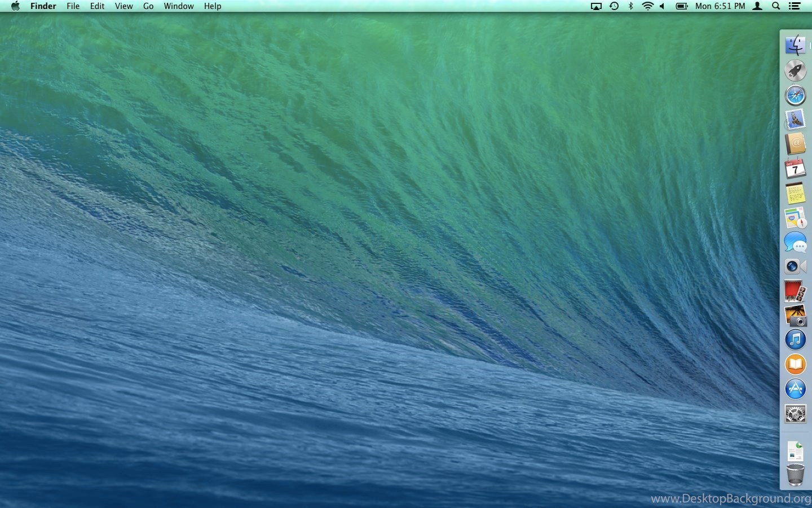Open the Help menu
Image resolution: width=812 pixels, height=508 pixels.
[x=213, y=6]
